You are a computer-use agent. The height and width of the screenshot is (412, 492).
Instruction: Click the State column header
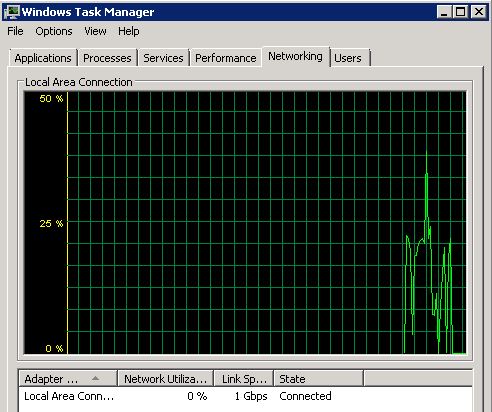click(319, 379)
